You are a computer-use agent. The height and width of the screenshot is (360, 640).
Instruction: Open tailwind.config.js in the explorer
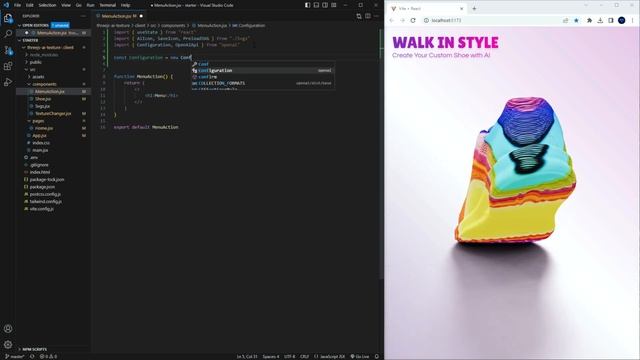coord(46,202)
